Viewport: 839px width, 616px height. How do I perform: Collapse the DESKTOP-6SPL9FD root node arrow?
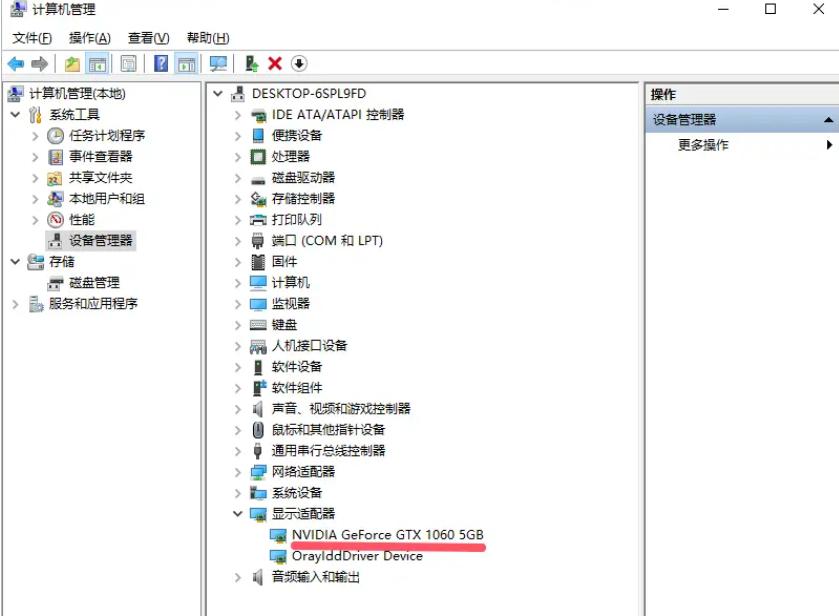(218, 94)
